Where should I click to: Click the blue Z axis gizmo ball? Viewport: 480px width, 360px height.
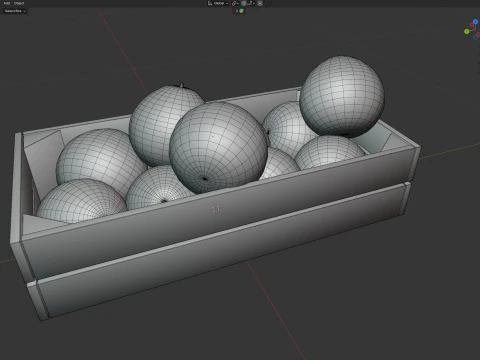[475, 22]
